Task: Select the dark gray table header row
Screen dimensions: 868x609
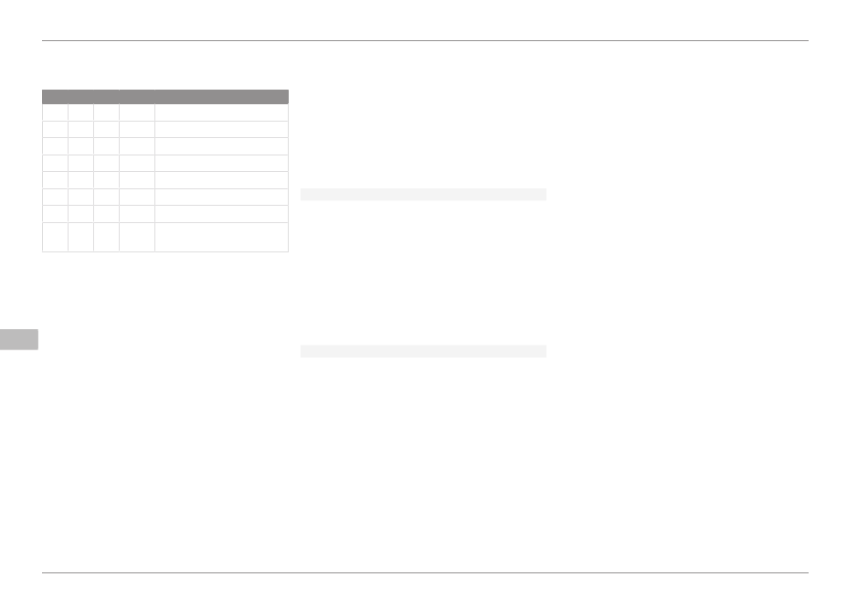Action: click(x=165, y=97)
